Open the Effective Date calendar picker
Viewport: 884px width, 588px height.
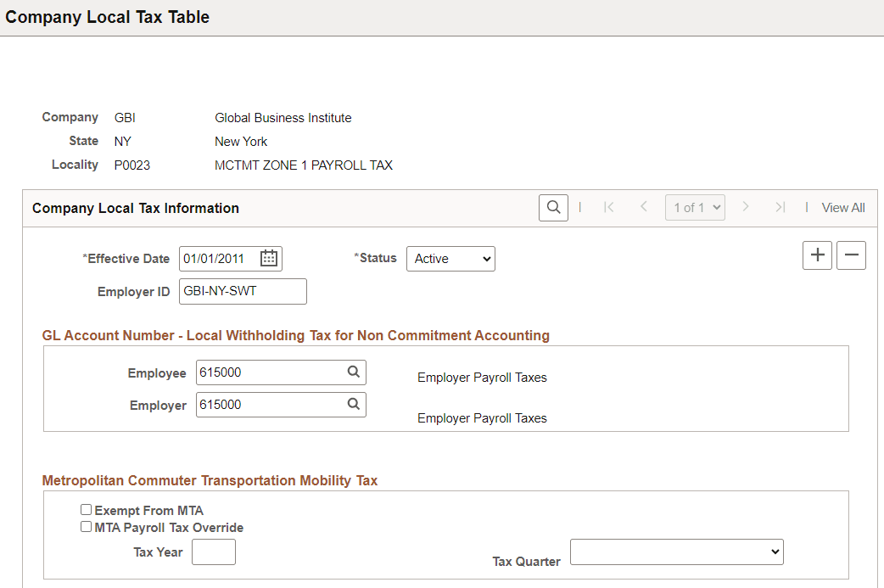(269, 258)
